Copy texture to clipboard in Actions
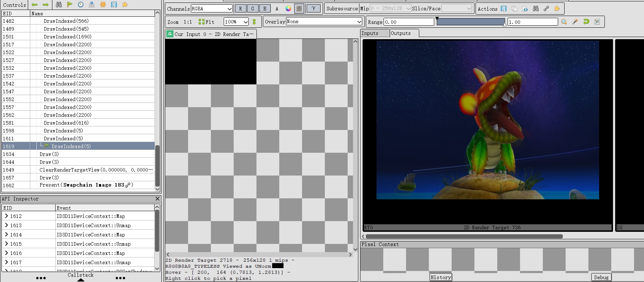The image size is (644, 282). coord(514,9)
